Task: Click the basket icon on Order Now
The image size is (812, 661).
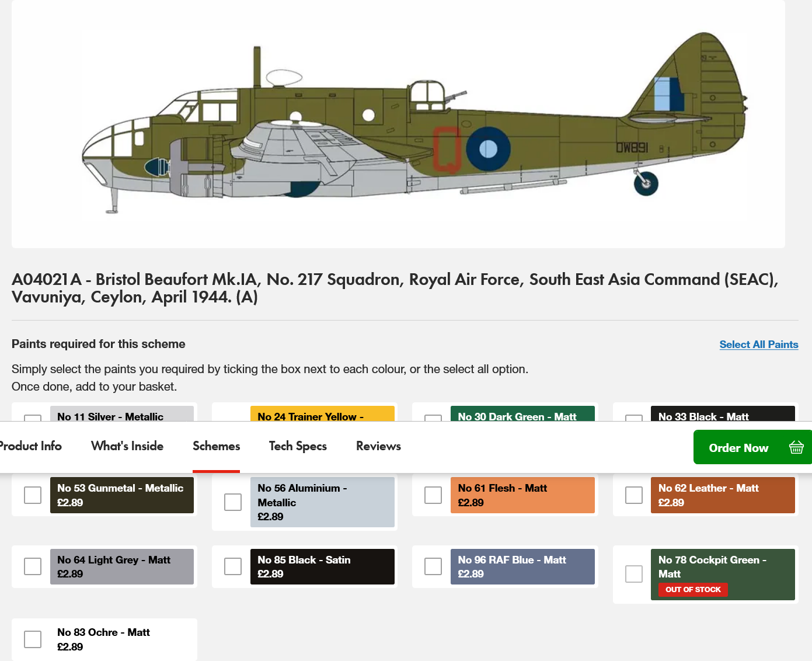Action: click(x=796, y=447)
